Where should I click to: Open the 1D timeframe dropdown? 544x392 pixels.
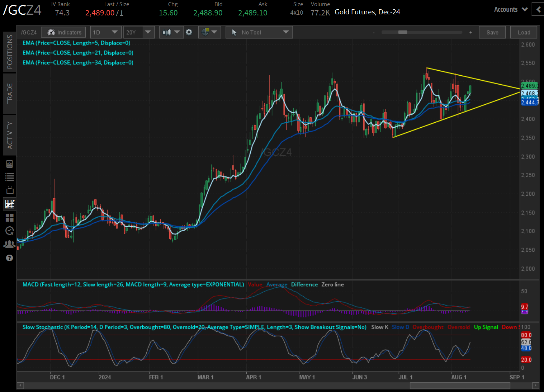[x=106, y=32]
